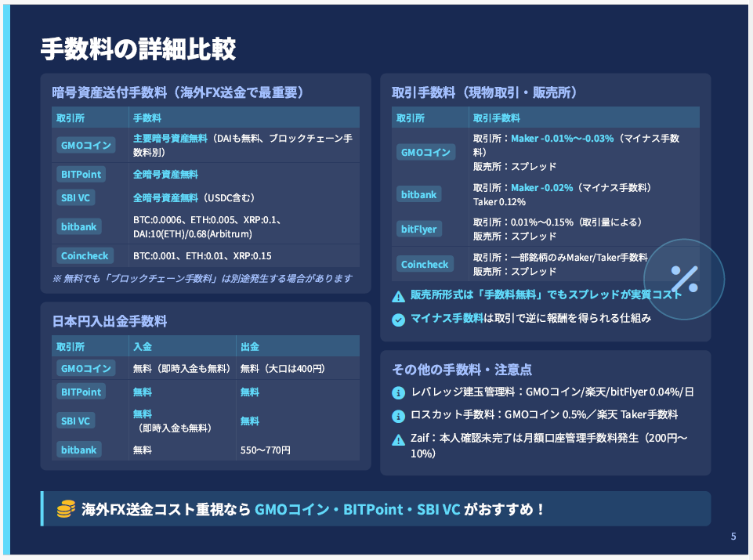Select GMOコイン badge in 日本円入出金手数料 table
The image size is (753, 560).
point(86,368)
